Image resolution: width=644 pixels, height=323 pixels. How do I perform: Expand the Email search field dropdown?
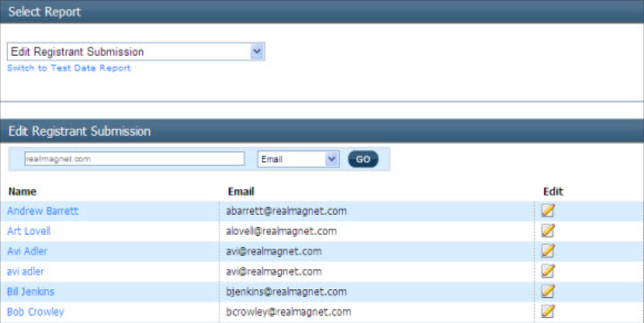click(x=298, y=159)
